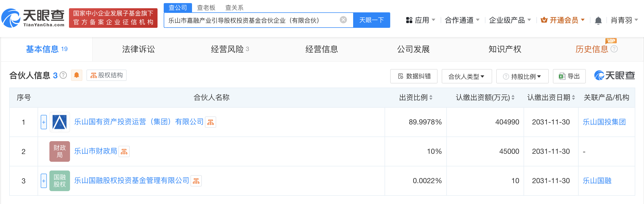Screen dimensions: 644x204
Task: Open the 应用 dropdown menu
Action: (x=421, y=20)
